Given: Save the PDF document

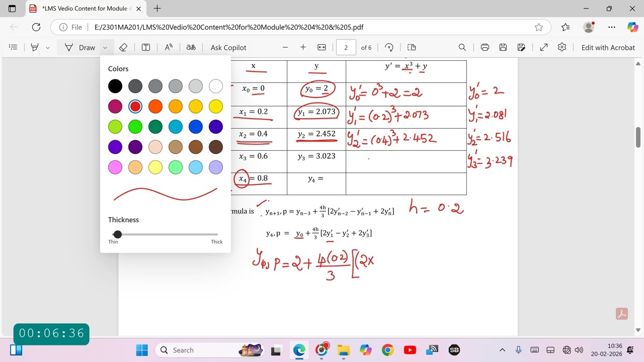Looking at the screenshot, I should [503, 47].
